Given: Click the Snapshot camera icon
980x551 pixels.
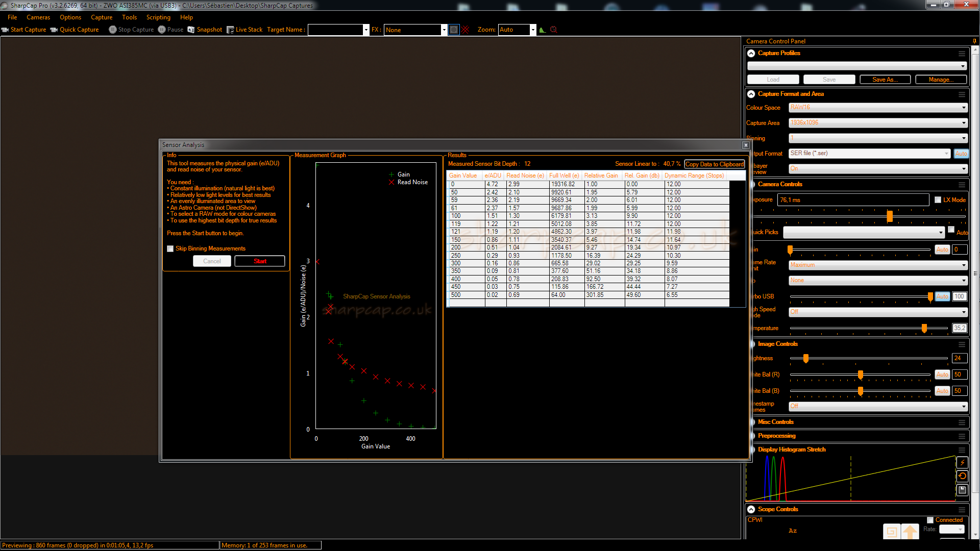Looking at the screenshot, I should coord(191,30).
